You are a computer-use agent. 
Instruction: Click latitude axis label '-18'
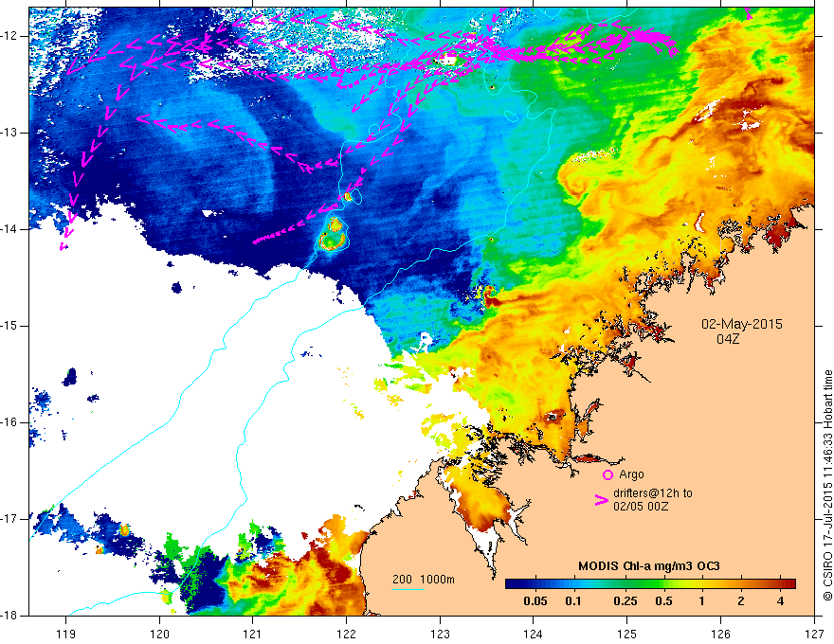pyautogui.click(x=9, y=616)
